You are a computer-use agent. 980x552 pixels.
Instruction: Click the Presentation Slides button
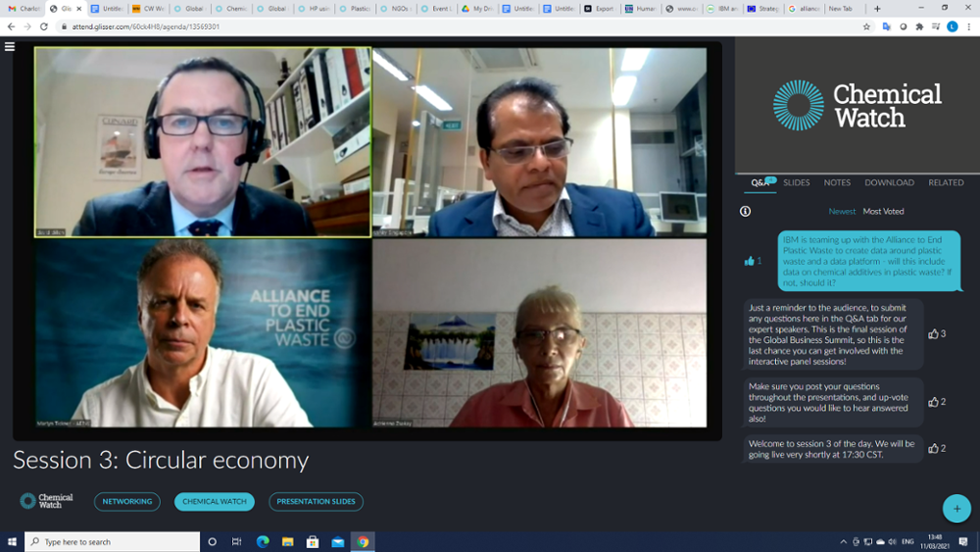click(316, 501)
